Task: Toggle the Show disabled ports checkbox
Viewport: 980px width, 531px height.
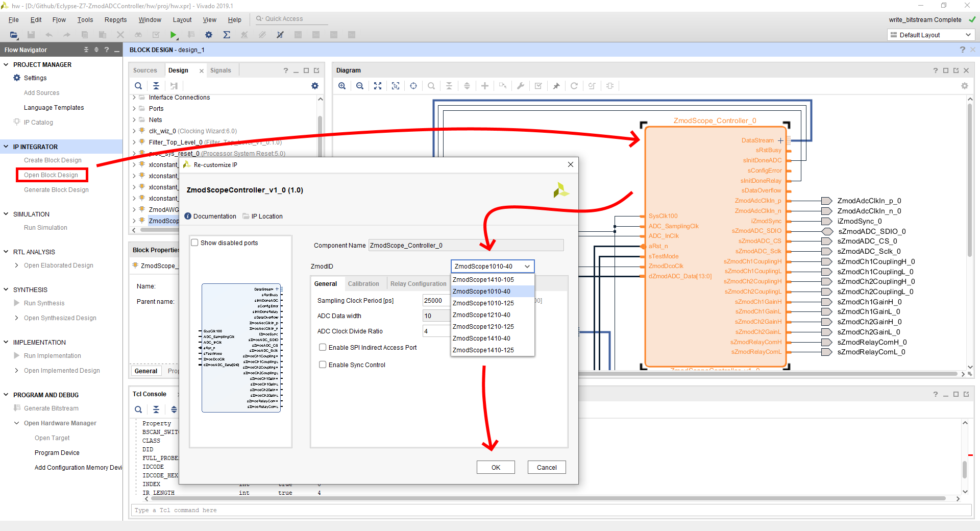Action: coord(194,243)
